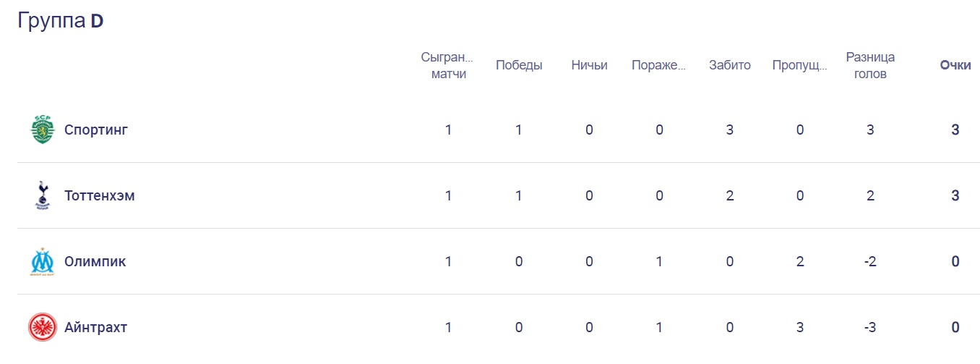
Task: Click the Разница голов column header
Action: coord(870,65)
